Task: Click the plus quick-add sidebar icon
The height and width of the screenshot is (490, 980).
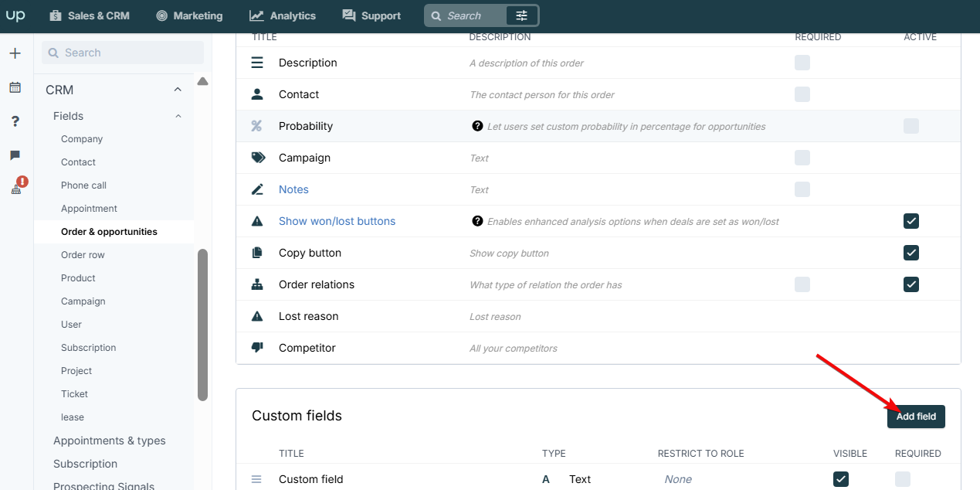Action: 15,53
